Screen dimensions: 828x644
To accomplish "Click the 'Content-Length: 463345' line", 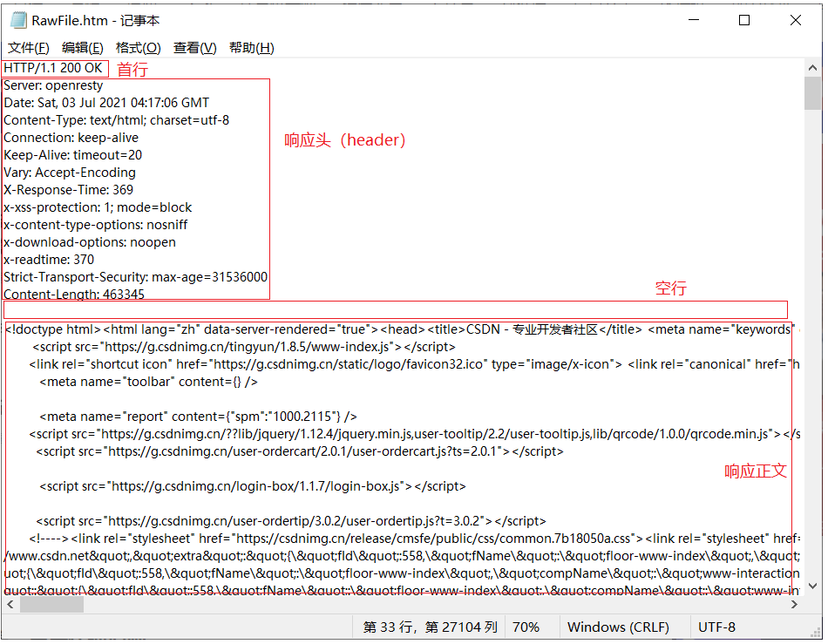I will pyautogui.click(x=74, y=295).
